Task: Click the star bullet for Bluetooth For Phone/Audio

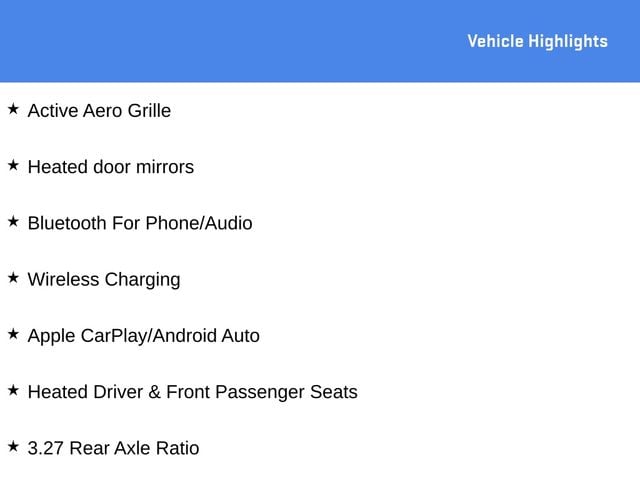Action: pos(13,221)
